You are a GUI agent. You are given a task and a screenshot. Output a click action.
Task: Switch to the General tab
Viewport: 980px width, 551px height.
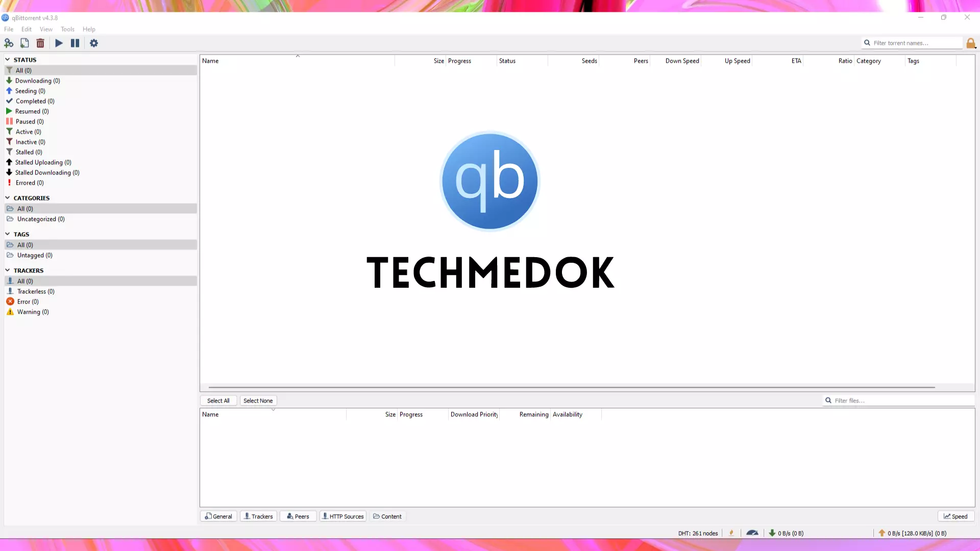218,516
